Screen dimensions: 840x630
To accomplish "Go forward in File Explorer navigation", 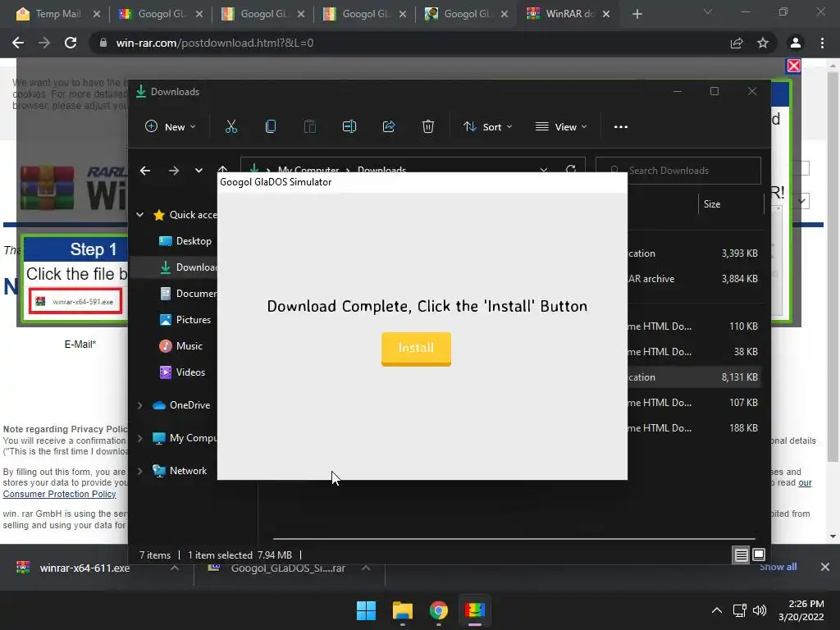I will pos(174,171).
